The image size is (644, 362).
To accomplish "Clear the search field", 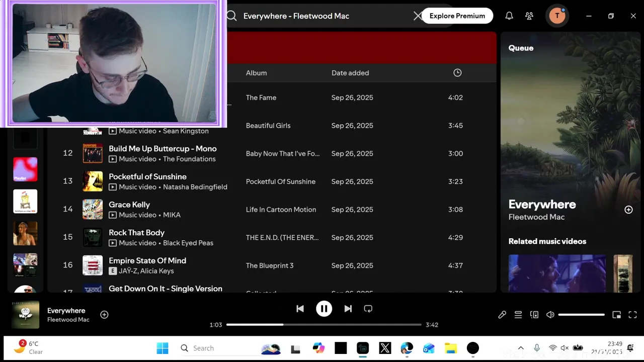I will point(418,16).
